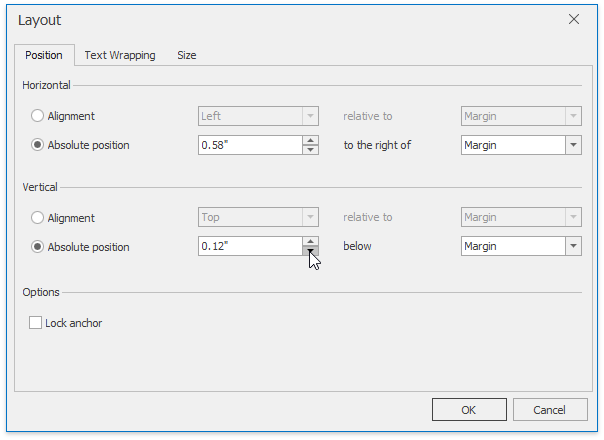Open horizontal 'to the right of' Margin dropdown
Viewport: 604px width, 440px height.
point(573,145)
